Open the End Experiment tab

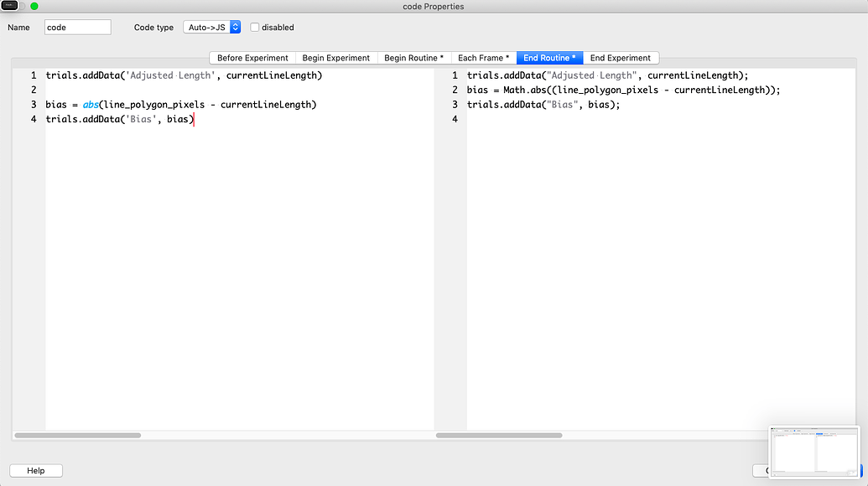(x=621, y=58)
